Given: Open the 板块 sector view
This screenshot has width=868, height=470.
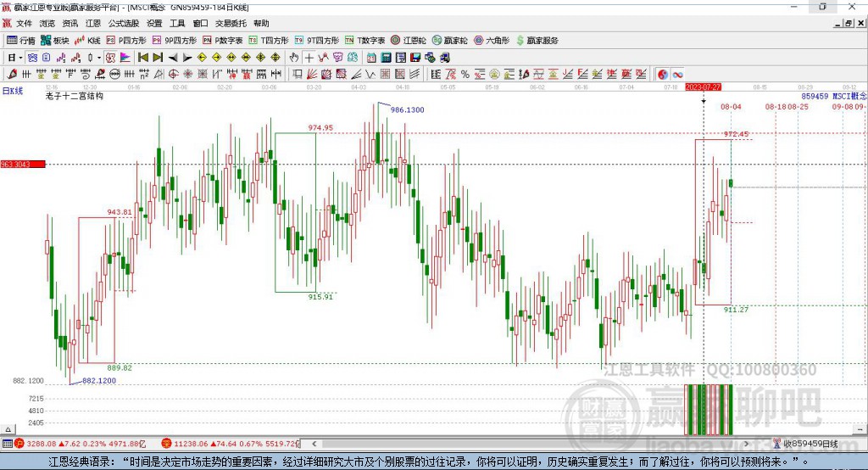Looking at the screenshot, I should (54, 41).
